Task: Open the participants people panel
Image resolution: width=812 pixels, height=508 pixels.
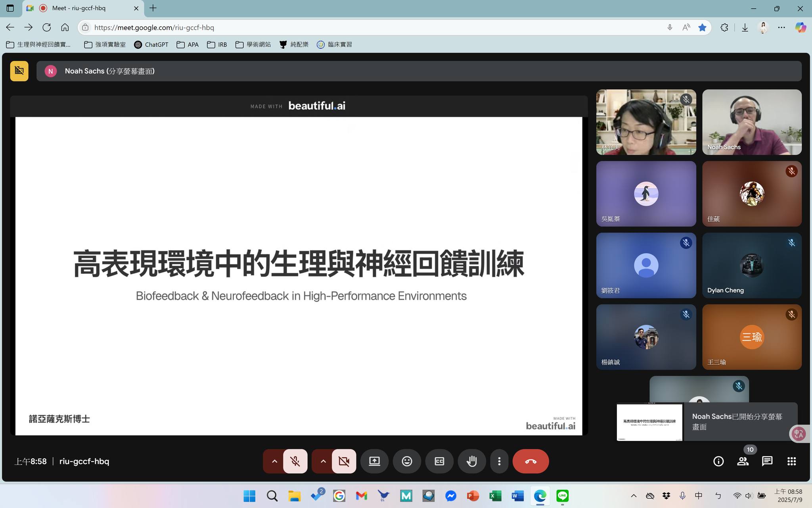Action: pos(743,461)
